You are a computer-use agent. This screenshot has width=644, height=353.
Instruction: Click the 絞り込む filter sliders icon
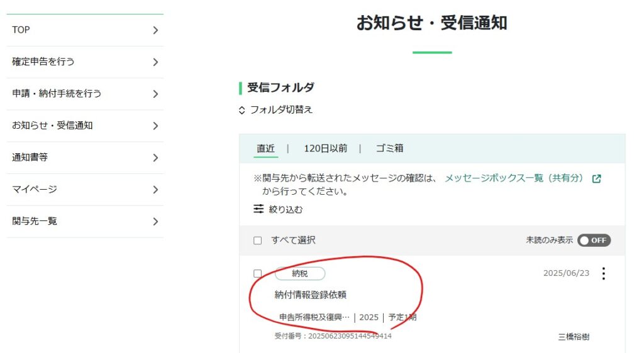[258, 209]
